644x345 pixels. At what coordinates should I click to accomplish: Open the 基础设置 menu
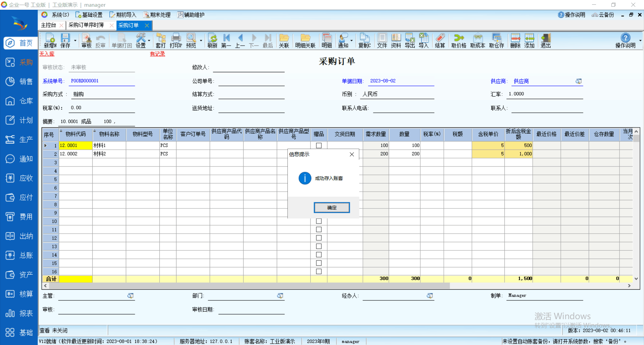pos(89,15)
